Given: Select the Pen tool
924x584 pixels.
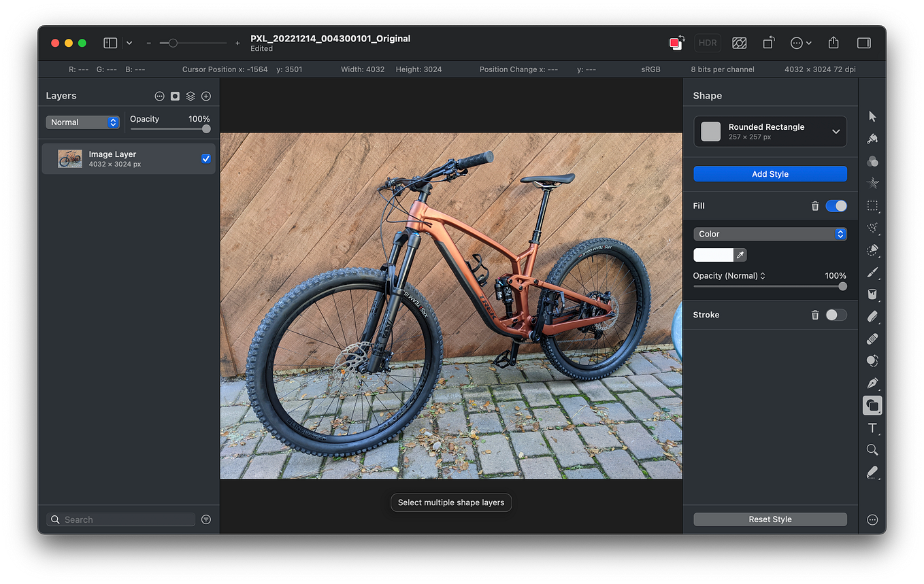Looking at the screenshot, I should pos(872,383).
